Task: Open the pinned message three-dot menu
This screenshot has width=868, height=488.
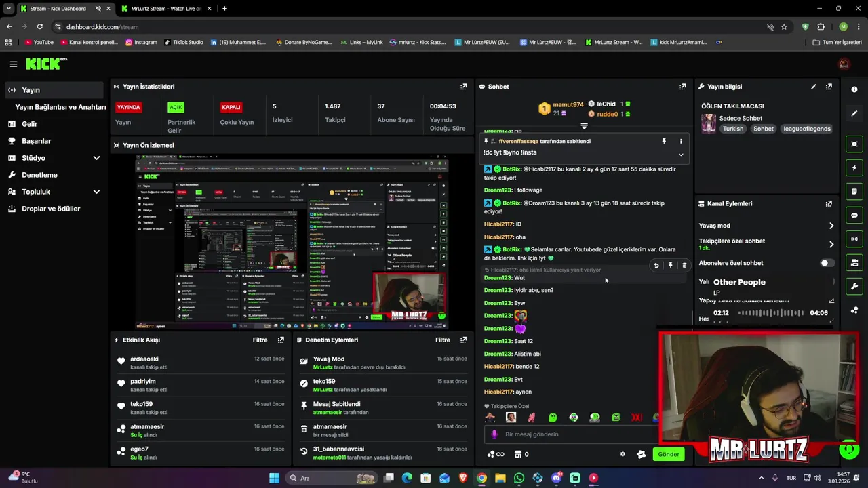Action: (681, 141)
